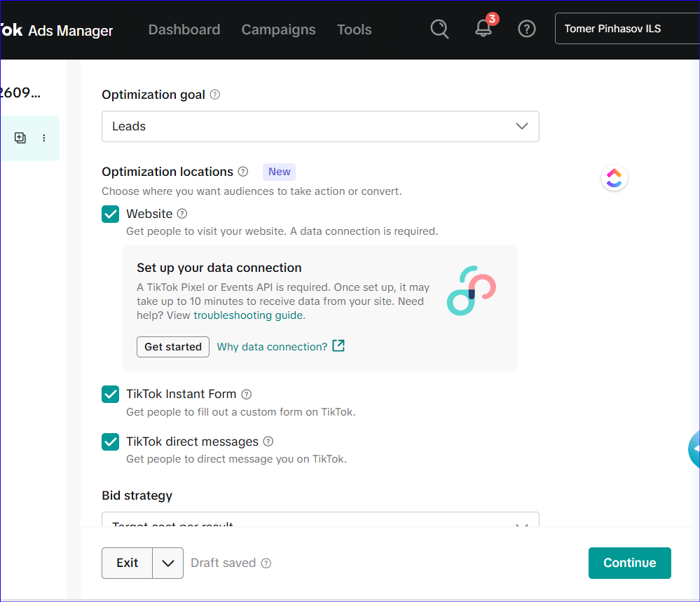Open the Tomer Pinhasov ILS account selector
This screenshot has height=602, width=700.
(x=627, y=29)
